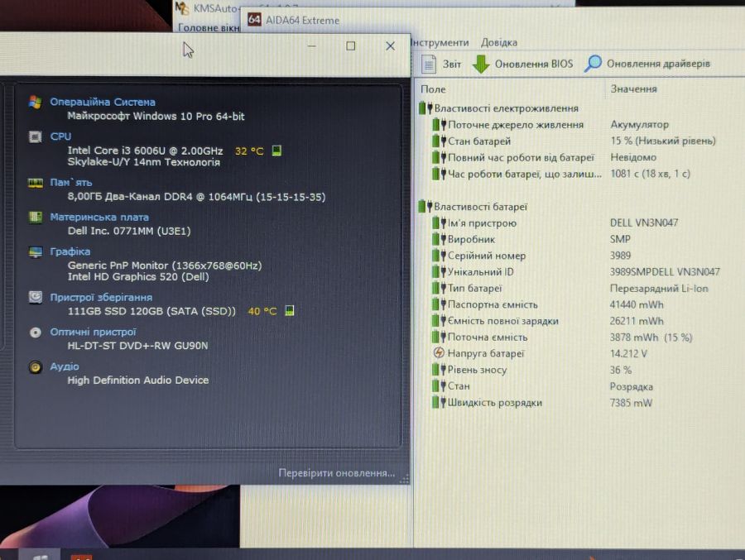Click the SSD temperature indicator icon
Viewport: 745px width, 560px height.
tap(290, 311)
